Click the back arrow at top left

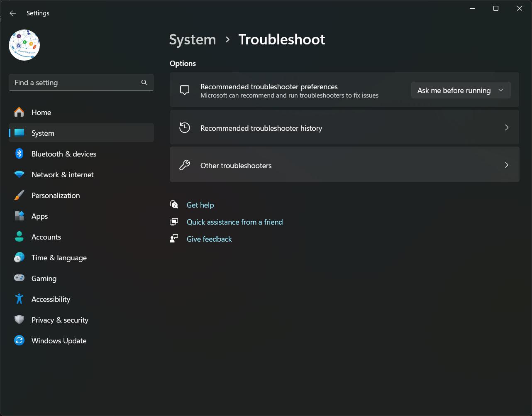[12, 13]
